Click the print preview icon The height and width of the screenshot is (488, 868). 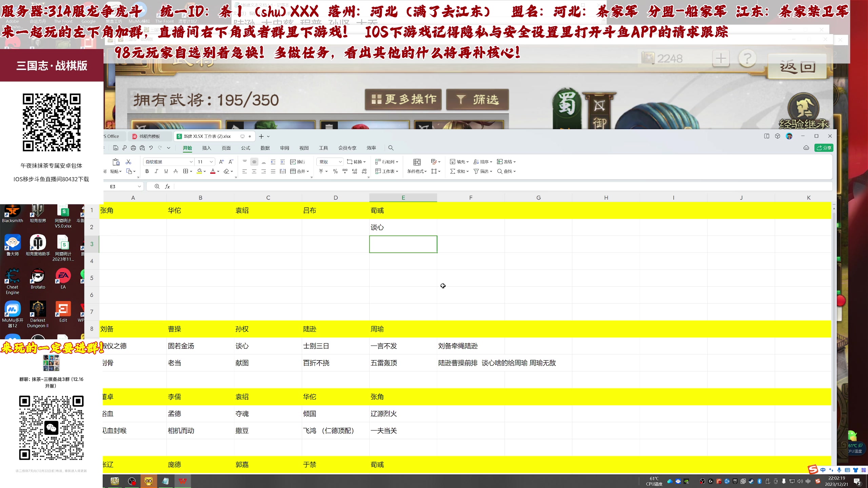click(142, 148)
